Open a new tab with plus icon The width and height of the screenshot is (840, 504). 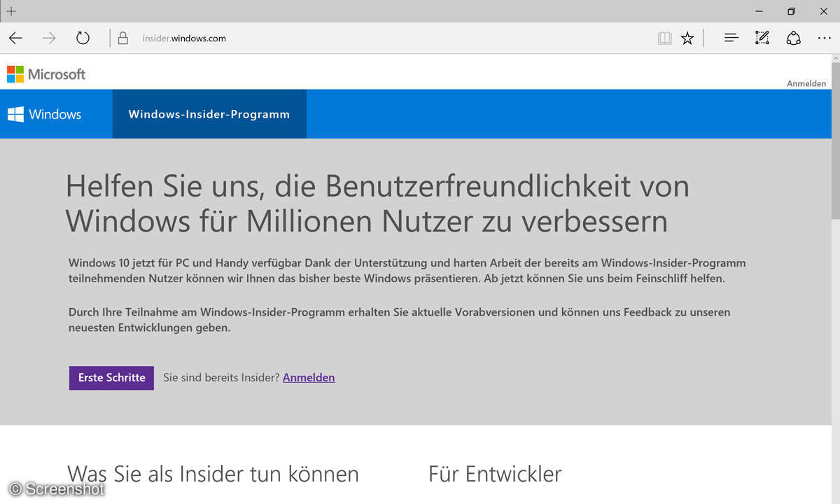pos(11,11)
